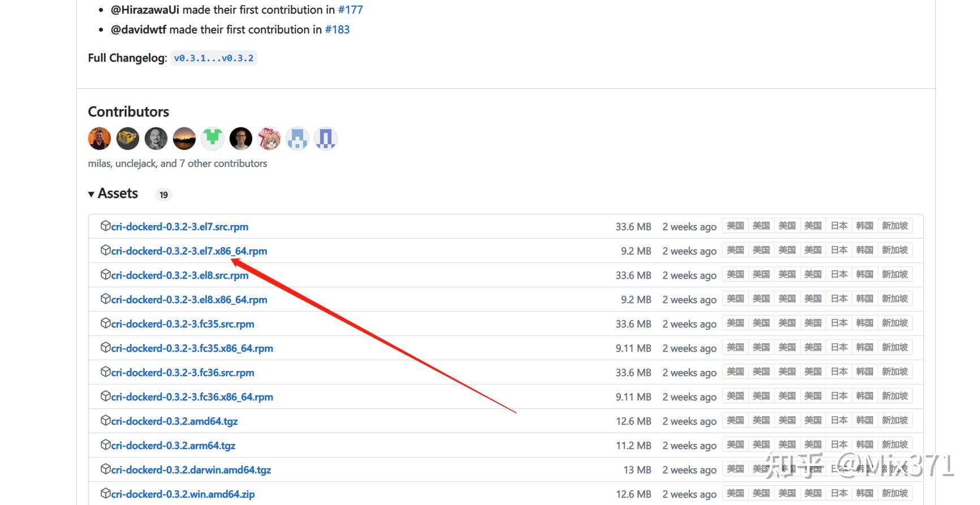Download cri-dockerd-0.3.2-3.el7.x86_64.rpm

tap(189, 251)
